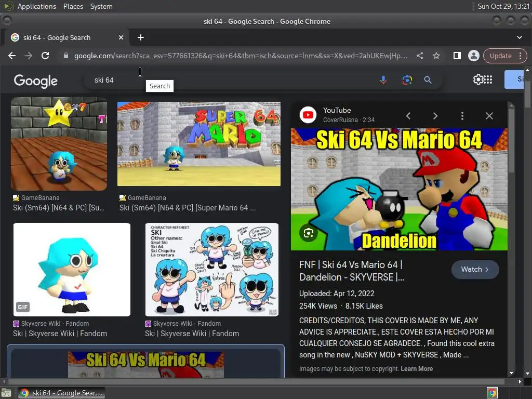Open a new tab

(141, 37)
